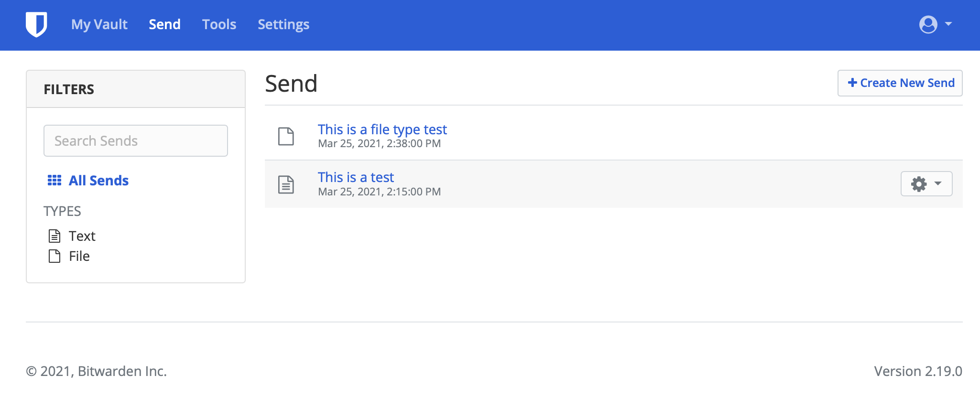Filter sends by File type
Image resolution: width=980 pixels, height=408 pixels.
[x=69, y=256]
